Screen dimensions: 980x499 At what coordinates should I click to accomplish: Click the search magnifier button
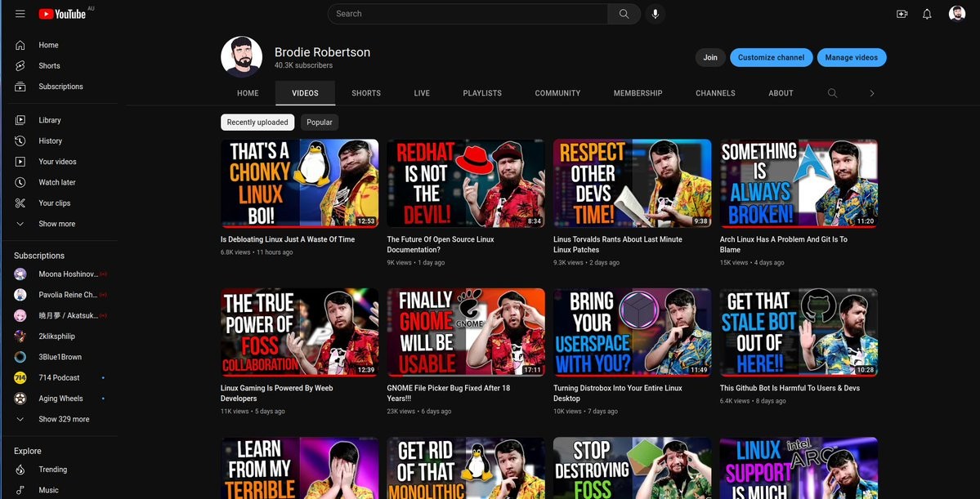pyautogui.click(x=624, y=14)
